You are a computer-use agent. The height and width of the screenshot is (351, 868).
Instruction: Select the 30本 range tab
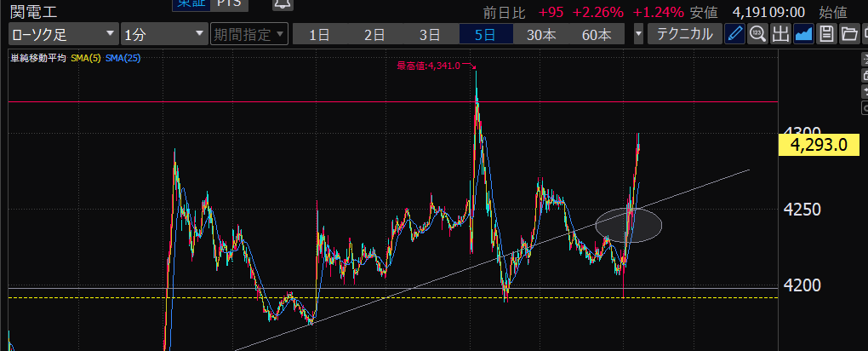tap(541, 35)
